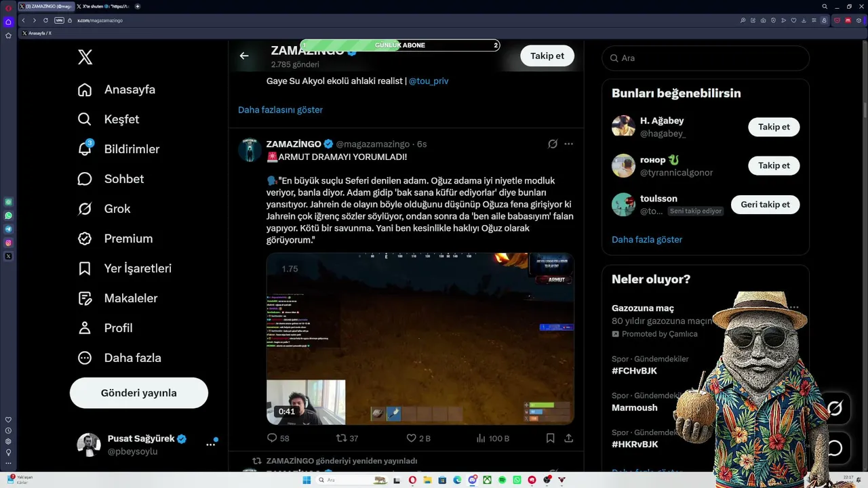
Task: Go to Anasayfa (Home)
Action: tap(117, 89)
